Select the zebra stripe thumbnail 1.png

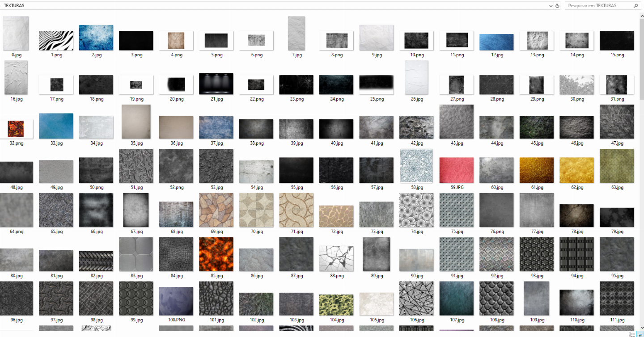pos(56,41)
